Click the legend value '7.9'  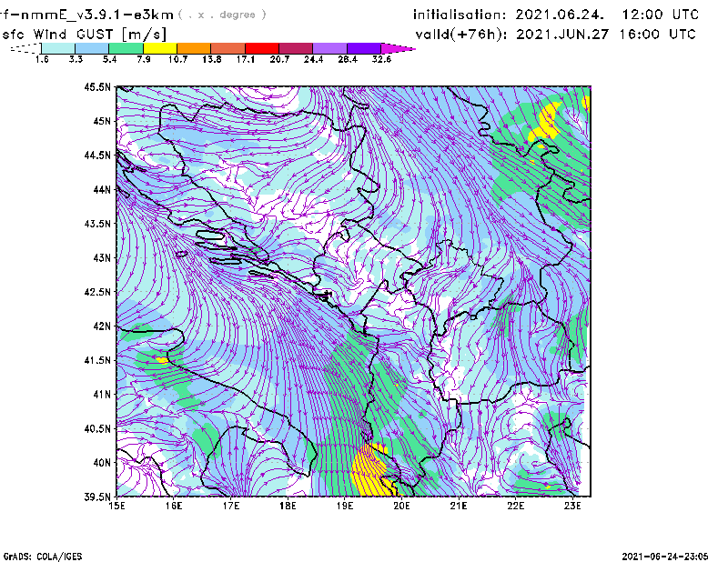point(144,59)
